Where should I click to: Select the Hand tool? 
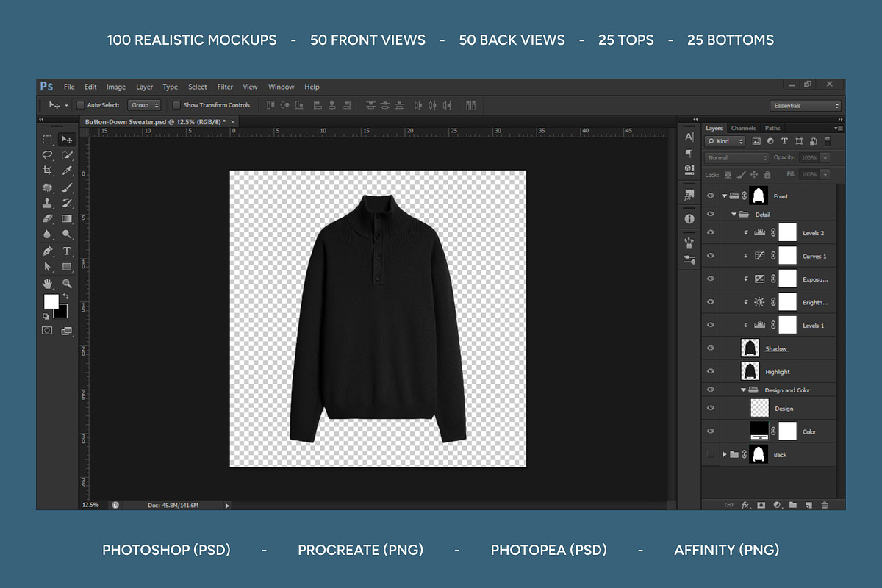[48, 283]
